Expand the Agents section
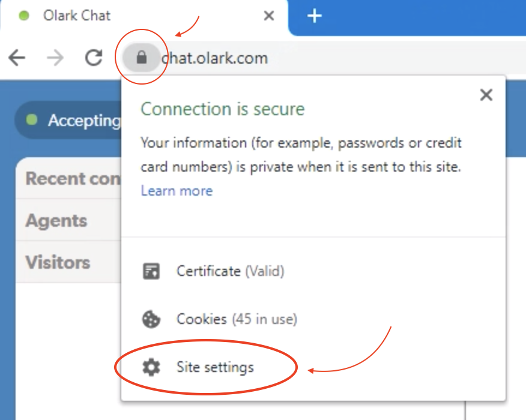 click(68, 220)
